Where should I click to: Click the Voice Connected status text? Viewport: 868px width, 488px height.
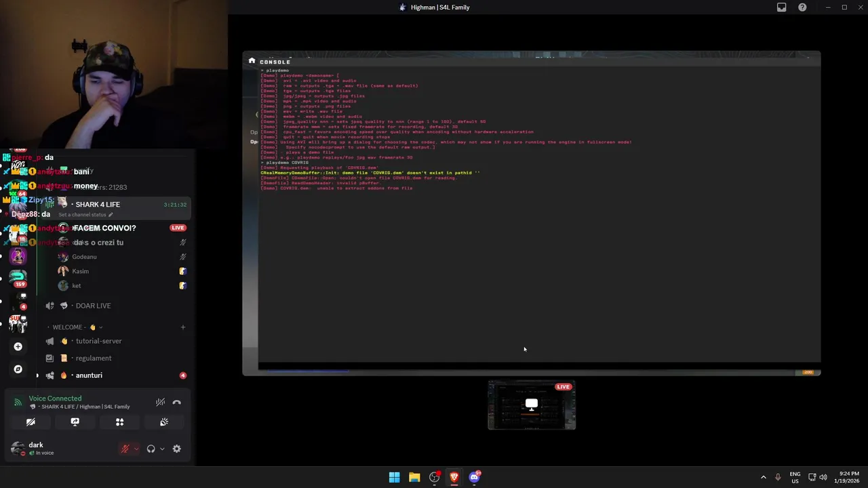click(x=55, y=399)
